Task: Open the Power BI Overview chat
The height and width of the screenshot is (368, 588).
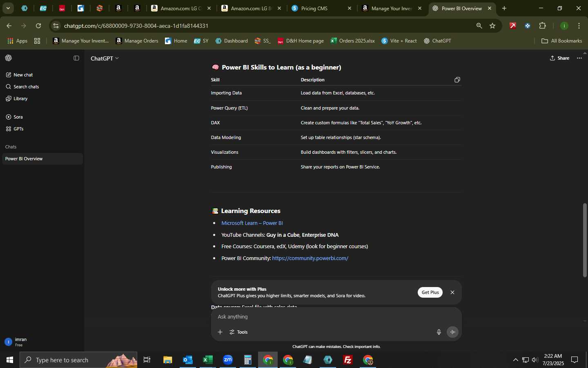Action: click(x=42, y=159)
